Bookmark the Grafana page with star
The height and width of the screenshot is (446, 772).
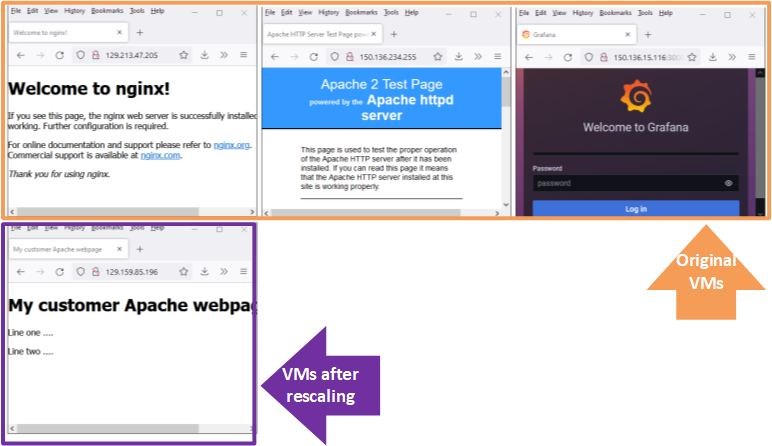click(692, 58)
